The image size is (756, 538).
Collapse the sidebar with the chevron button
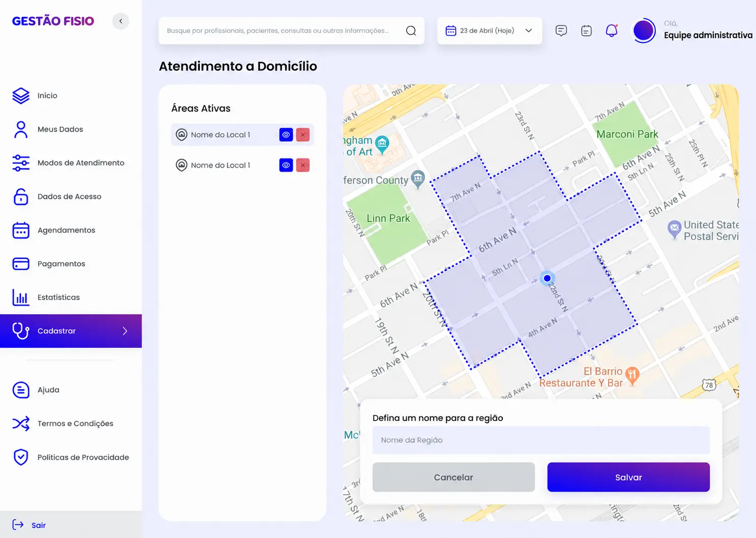pyautogui.click(x=120, y=21)
